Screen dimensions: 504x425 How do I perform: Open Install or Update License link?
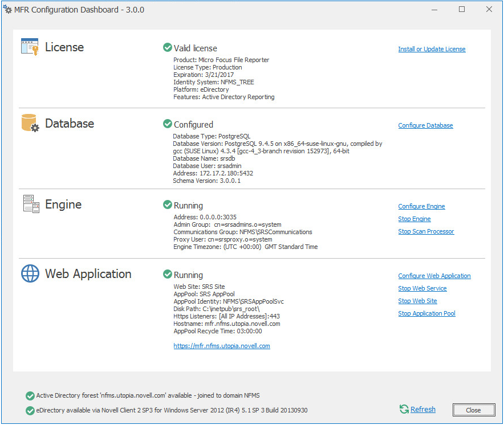[432, 49]
